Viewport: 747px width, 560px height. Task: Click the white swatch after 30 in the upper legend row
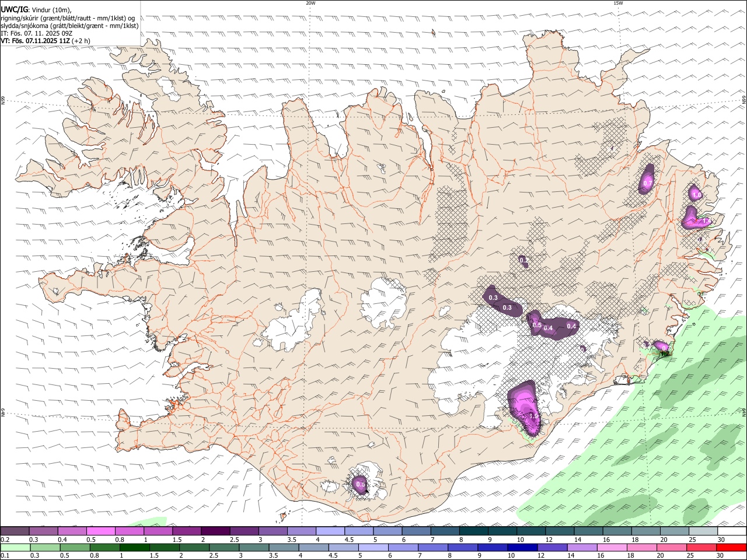click(x=732, y=531)
